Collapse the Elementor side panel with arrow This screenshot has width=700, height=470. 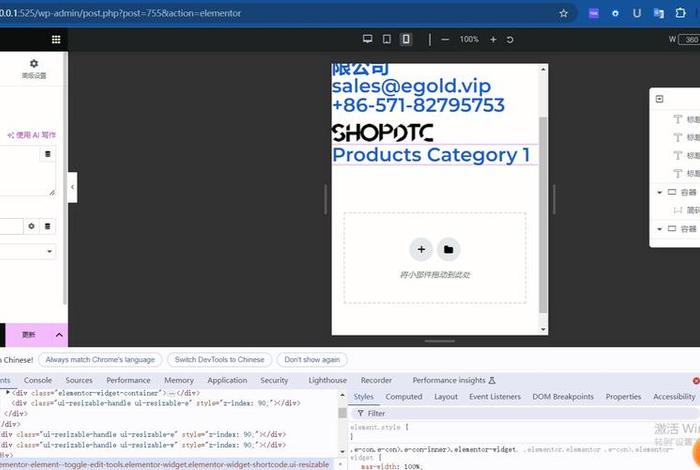click(x=72, y=187)
